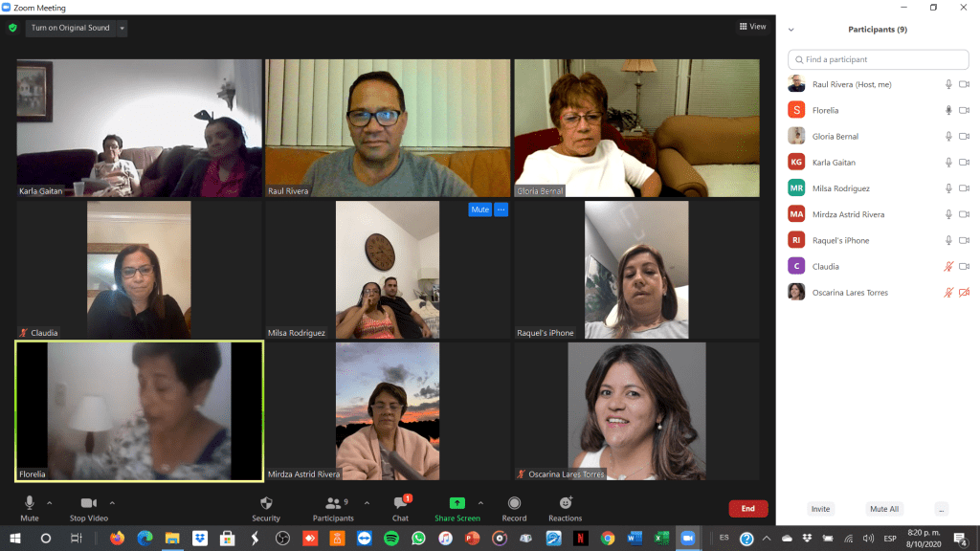Open the Security shield icon
The height and width of the screenshot is (551, 980).
[x=266, y=503]
